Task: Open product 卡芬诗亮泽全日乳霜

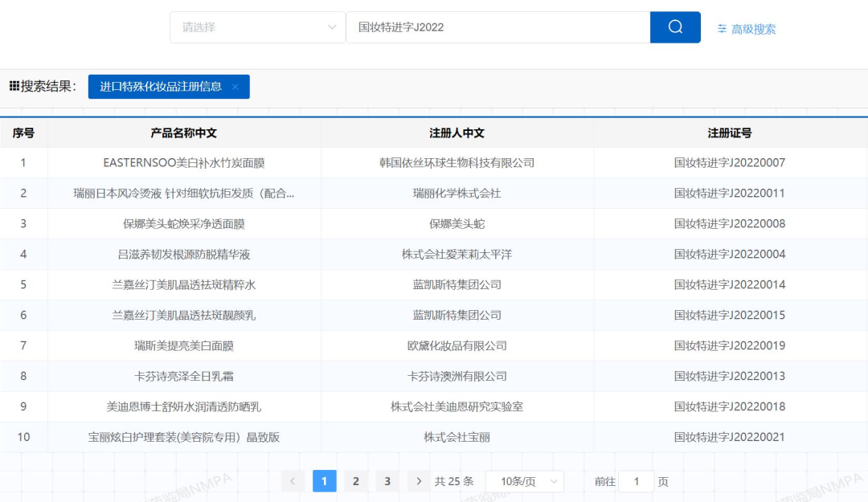Action: (x=184, y=376)
